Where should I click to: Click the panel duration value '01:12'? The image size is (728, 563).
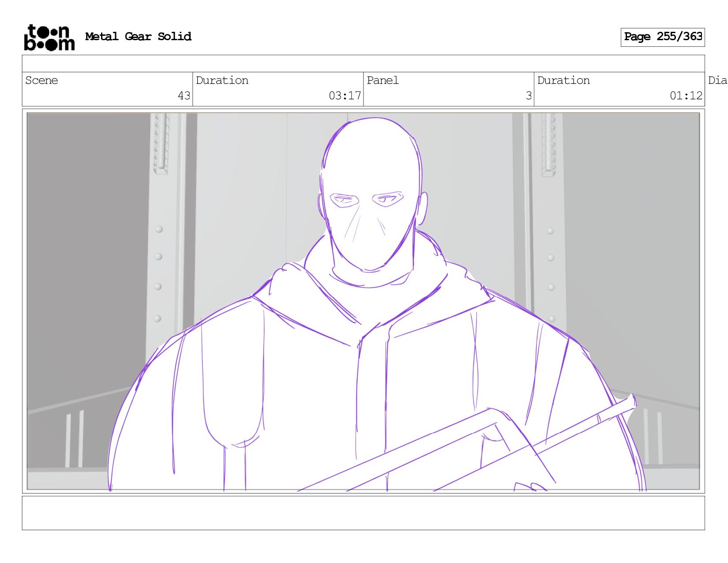point(686,96)
